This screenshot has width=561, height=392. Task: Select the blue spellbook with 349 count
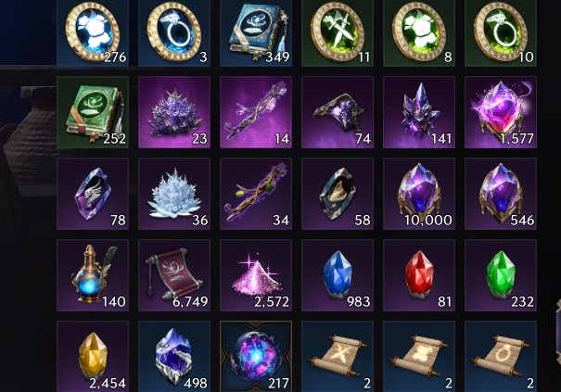pos(256,33)
